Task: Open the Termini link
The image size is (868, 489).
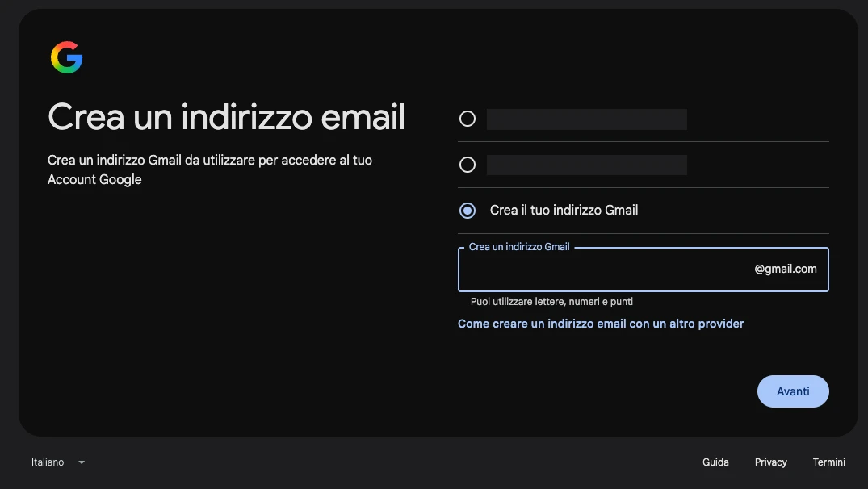Action: [x=828, y=462]
